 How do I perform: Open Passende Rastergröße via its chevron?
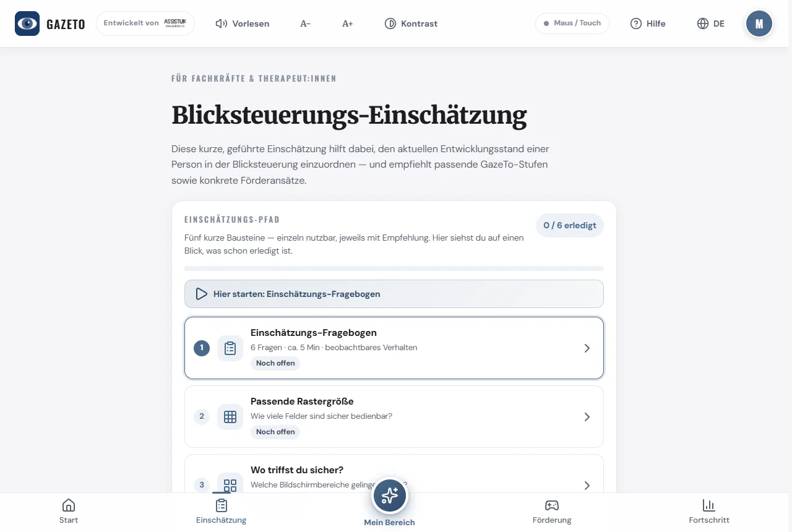[587, 417]
